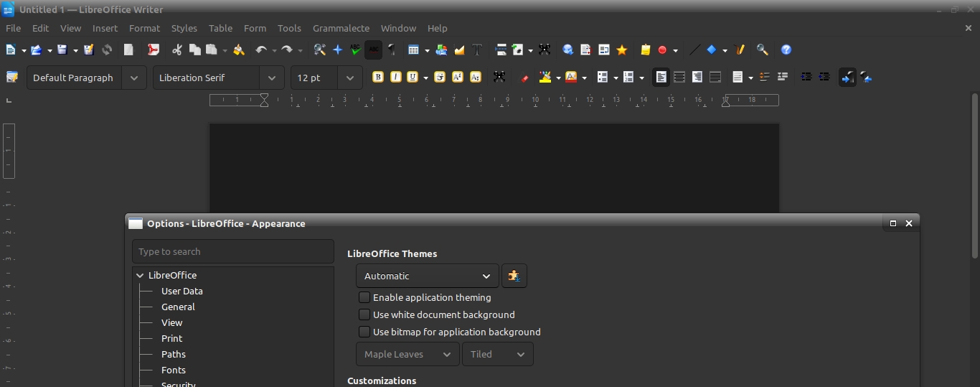Select Fonts in options tree
This screenshot has height=387, width=980.
click(174, 370)
